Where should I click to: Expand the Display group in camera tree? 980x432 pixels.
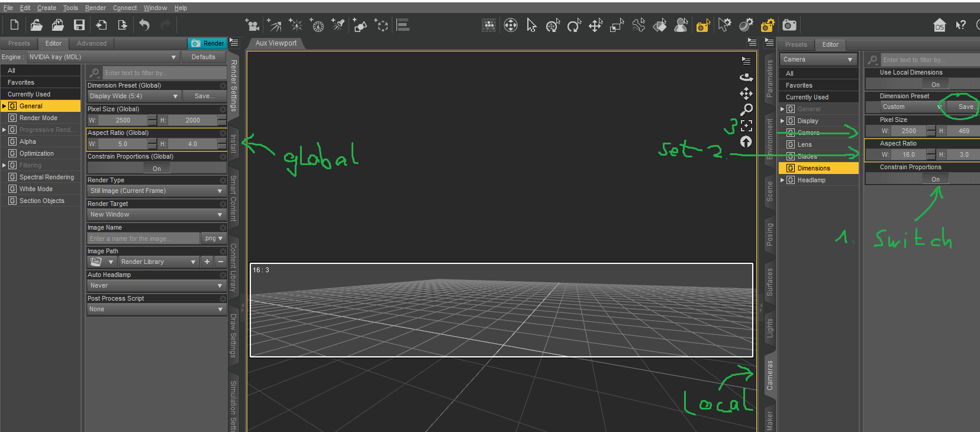tap(782, 121)
